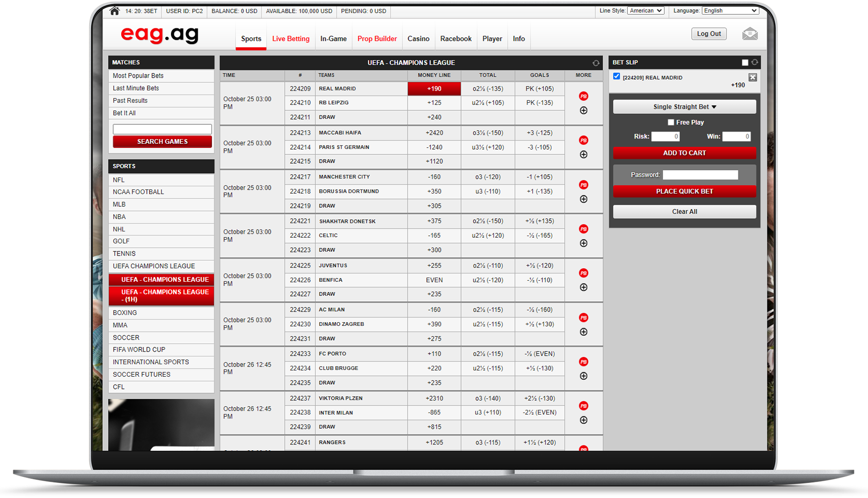868x498 pixels.
Task: Expand more bets for AC Milan match
Action: click(x=583, y=332)
